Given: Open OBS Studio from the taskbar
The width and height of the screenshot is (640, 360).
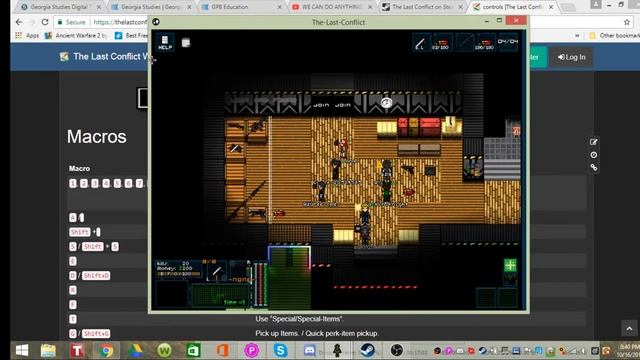Looking at the screenshot, I should [x=396, y=350].
